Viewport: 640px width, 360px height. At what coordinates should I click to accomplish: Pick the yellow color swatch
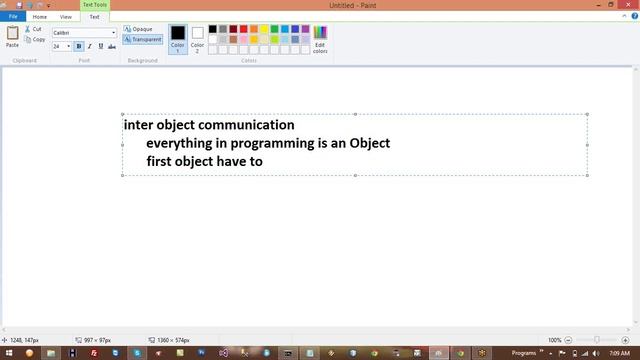(x=264, y=29)
